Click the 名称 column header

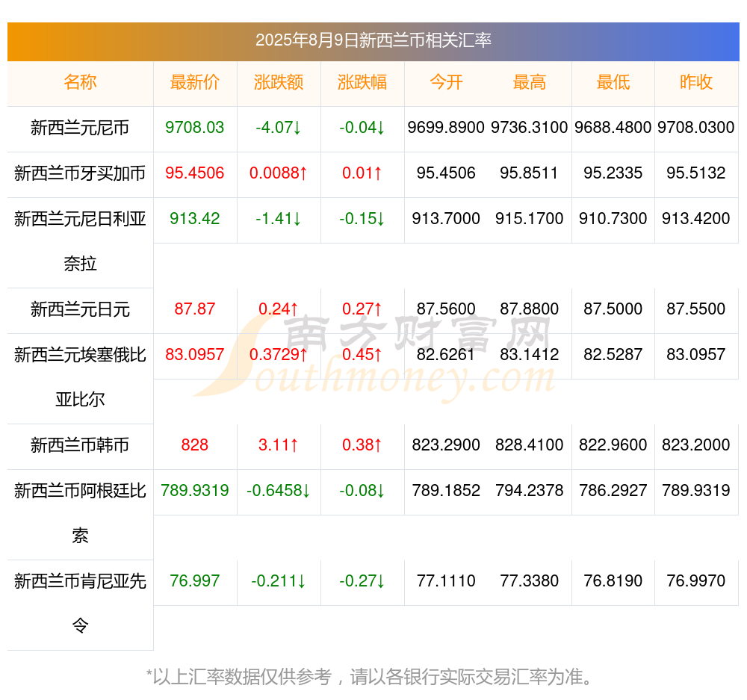pyautogui.click(x=80, y=82)
